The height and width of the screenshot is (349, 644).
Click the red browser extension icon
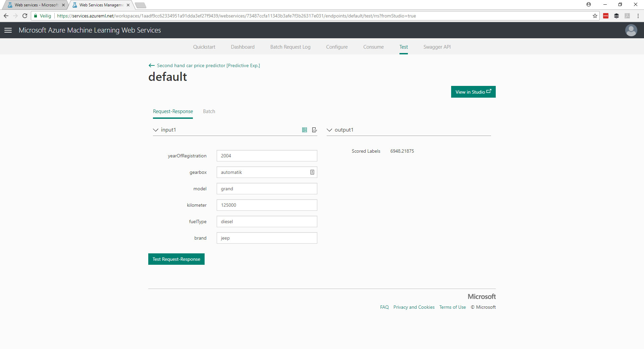(606, 16)
